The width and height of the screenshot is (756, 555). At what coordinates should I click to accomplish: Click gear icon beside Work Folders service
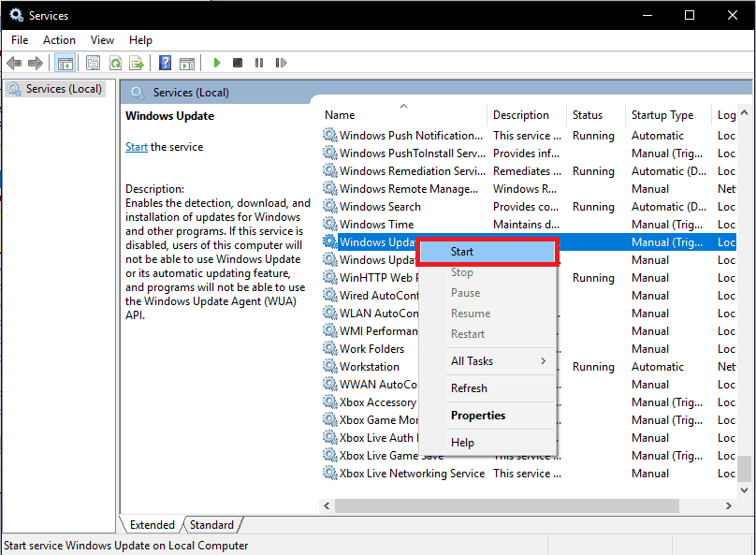point(329,348)
